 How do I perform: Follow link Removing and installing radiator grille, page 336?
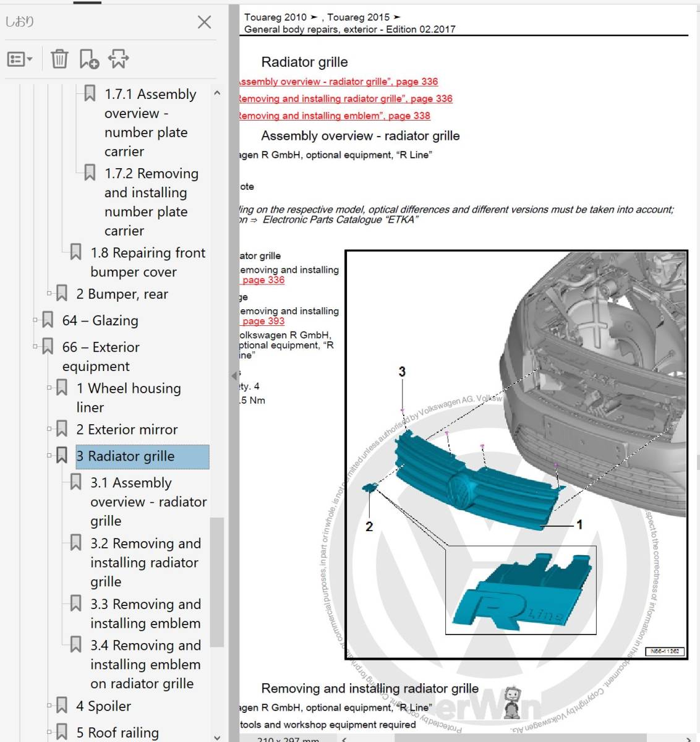pyautogui.click(x=346, y=98)
